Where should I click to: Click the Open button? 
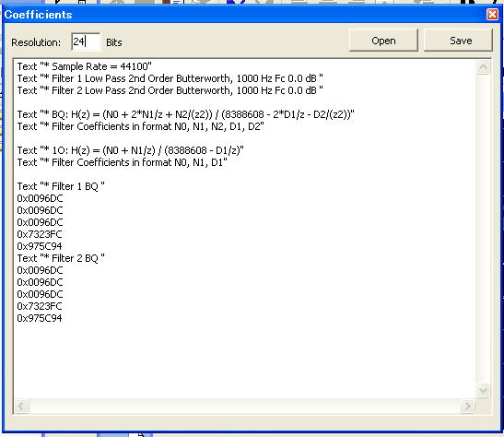coord(383,41)
